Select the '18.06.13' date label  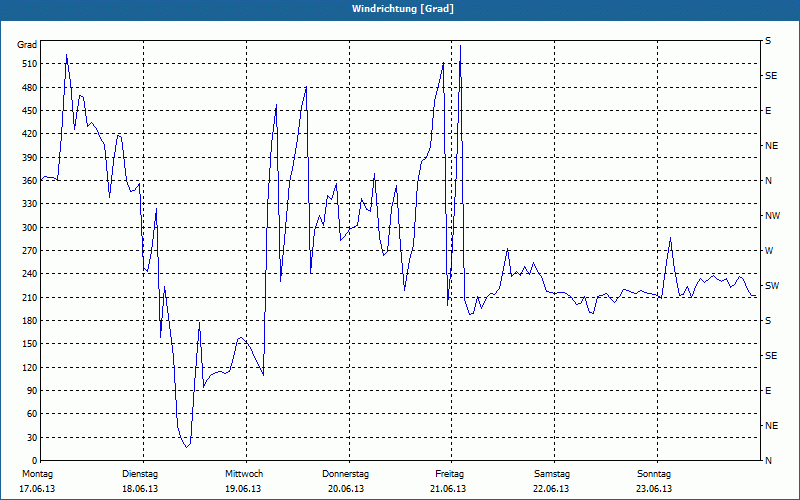[140, 489]
